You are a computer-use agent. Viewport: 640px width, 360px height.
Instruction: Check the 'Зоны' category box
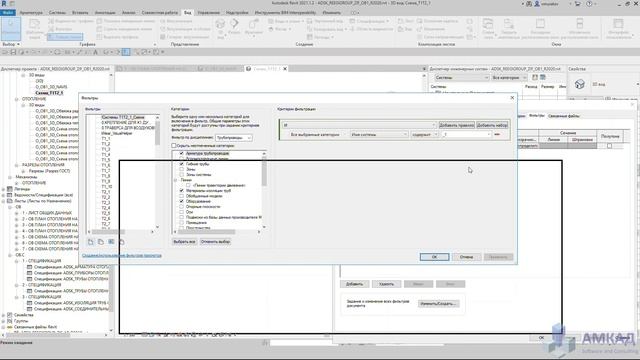182,169
